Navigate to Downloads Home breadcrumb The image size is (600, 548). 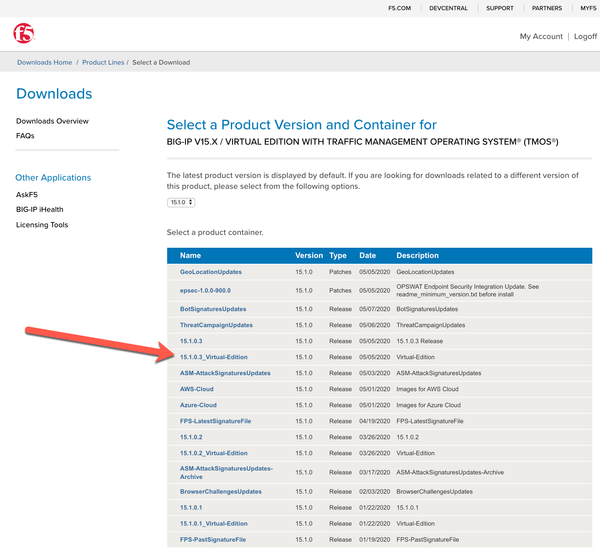coord(45,62)
